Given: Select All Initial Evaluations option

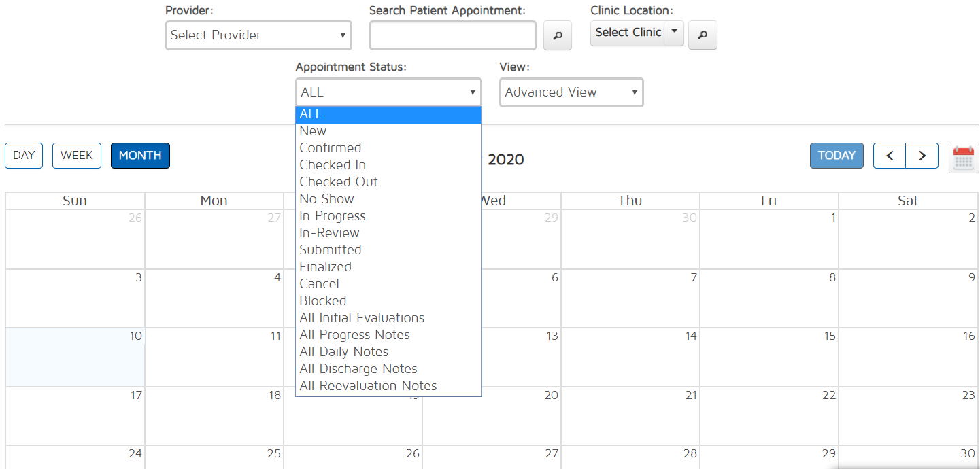Looking at the screenshot, I should [x=362, y=318].
